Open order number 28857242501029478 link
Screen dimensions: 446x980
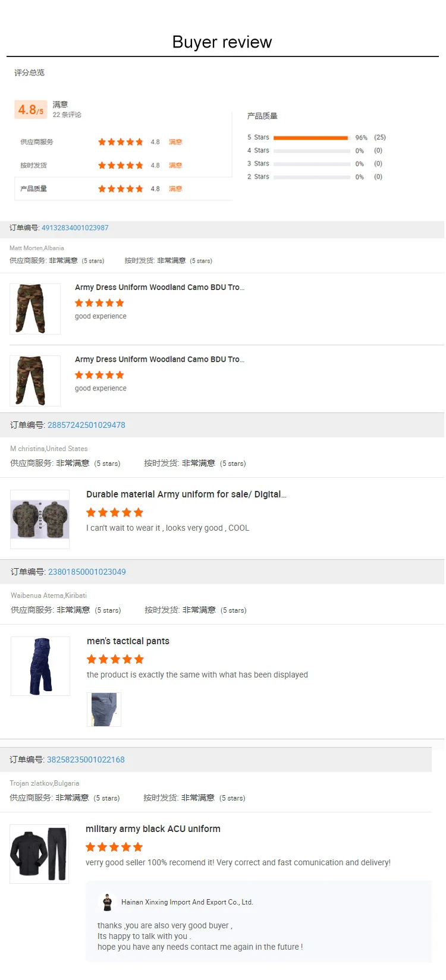tap(86, 425)
